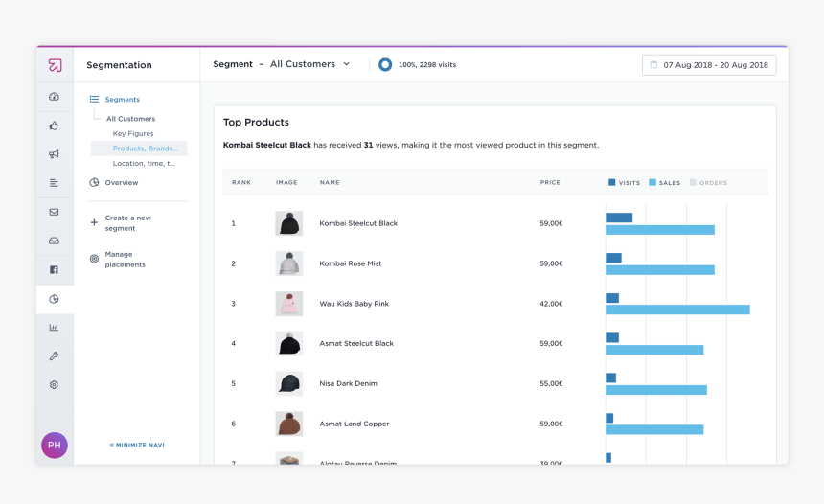Image resolution: width=824 pixels, height=504 pixels.
Task: Open the Facebook icon in sidebar
Action: (x=55, y=269)
